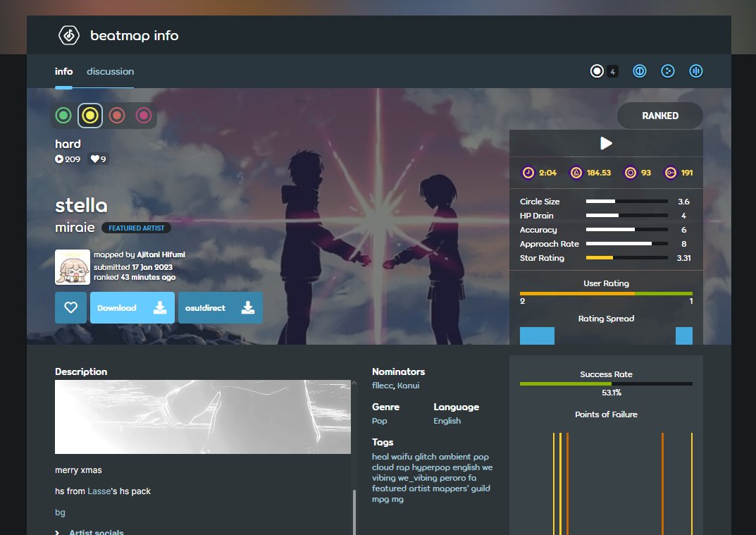Click the ambient tag
The image size is (756, 535).
[454, 457]
